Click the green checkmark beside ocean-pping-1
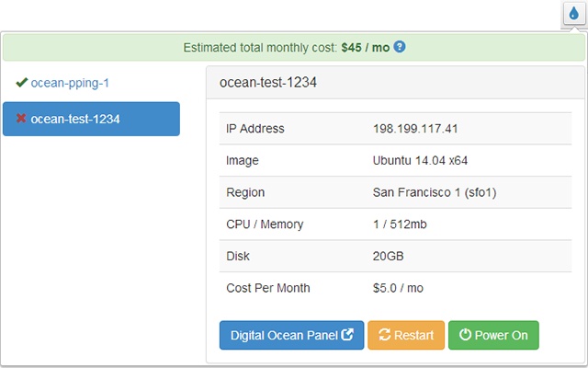Image resolution: width=588 pixels, height=368 pixels. [x=22, y=82]
